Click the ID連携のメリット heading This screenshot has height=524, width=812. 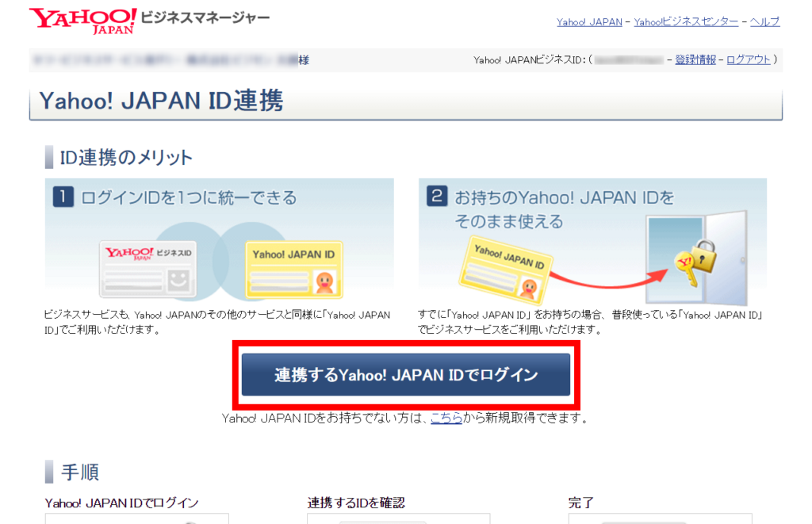coord(126,158)
